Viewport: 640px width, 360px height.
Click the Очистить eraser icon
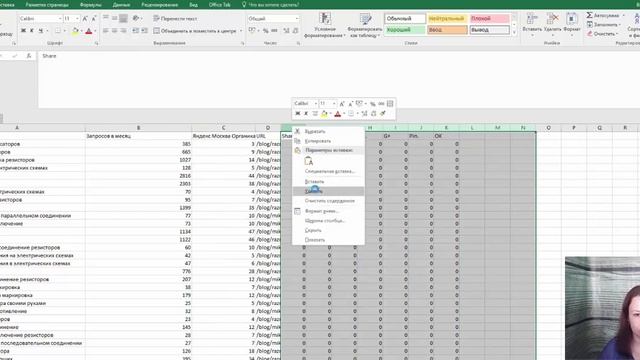[x=589, y=33]
